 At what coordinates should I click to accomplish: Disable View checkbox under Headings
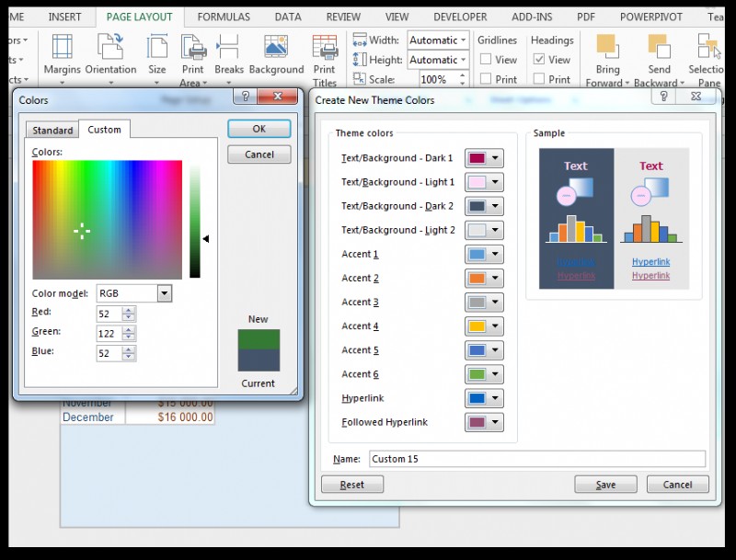point(539,59)
